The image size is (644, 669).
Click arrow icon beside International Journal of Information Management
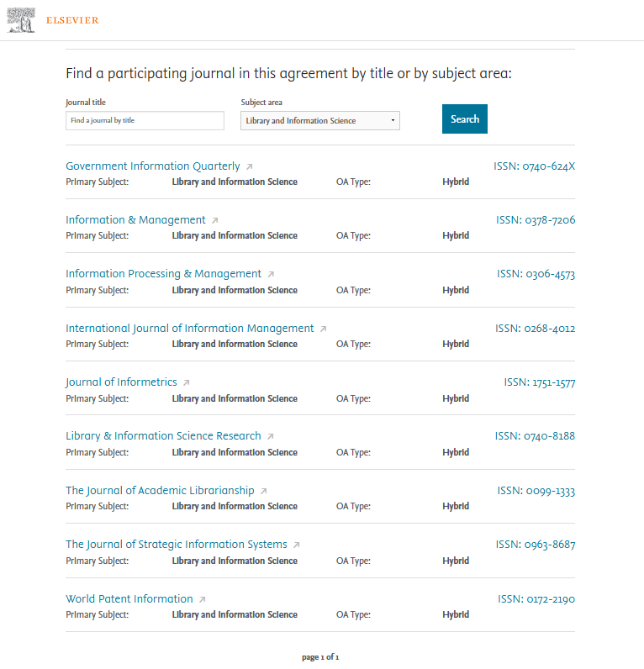click(323, 329)
